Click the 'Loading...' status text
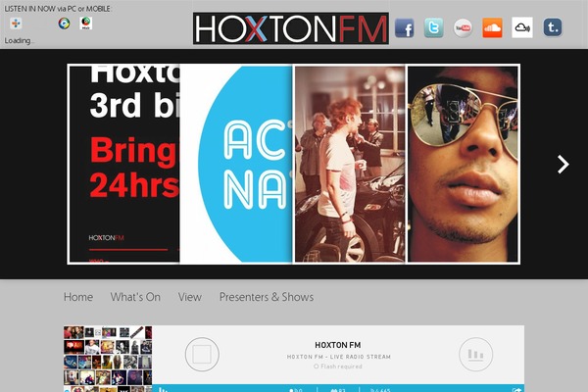 click(x=20, y=40)
